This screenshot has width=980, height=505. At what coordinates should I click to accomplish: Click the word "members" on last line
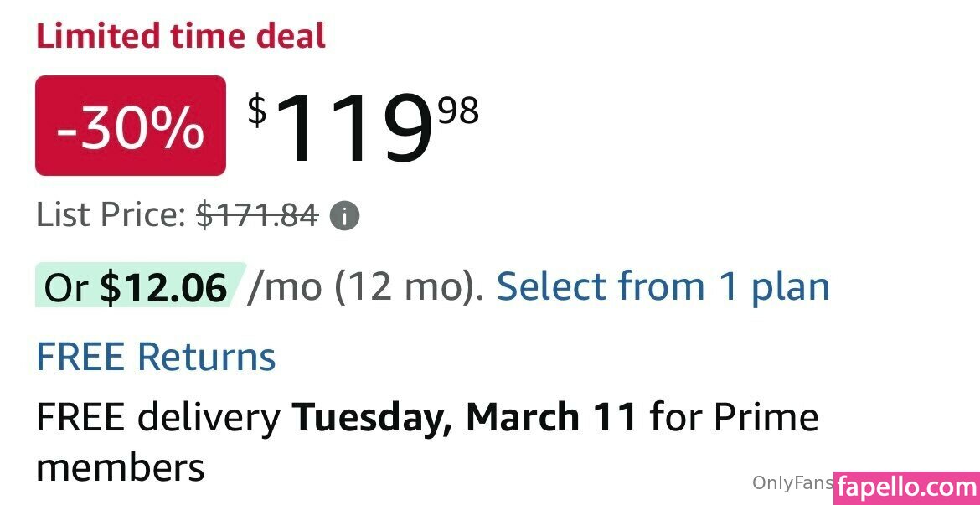click(x=121, y=467)
